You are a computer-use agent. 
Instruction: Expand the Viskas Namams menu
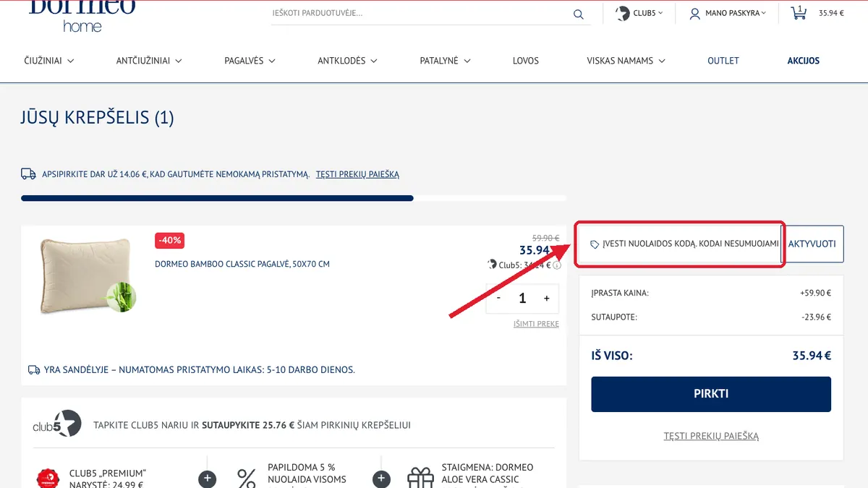tap(626, 61)
